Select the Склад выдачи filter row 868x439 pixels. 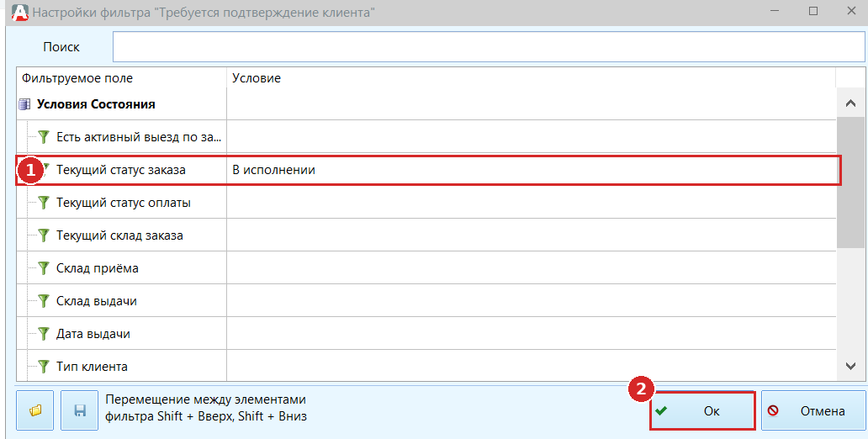click(426, 300)
